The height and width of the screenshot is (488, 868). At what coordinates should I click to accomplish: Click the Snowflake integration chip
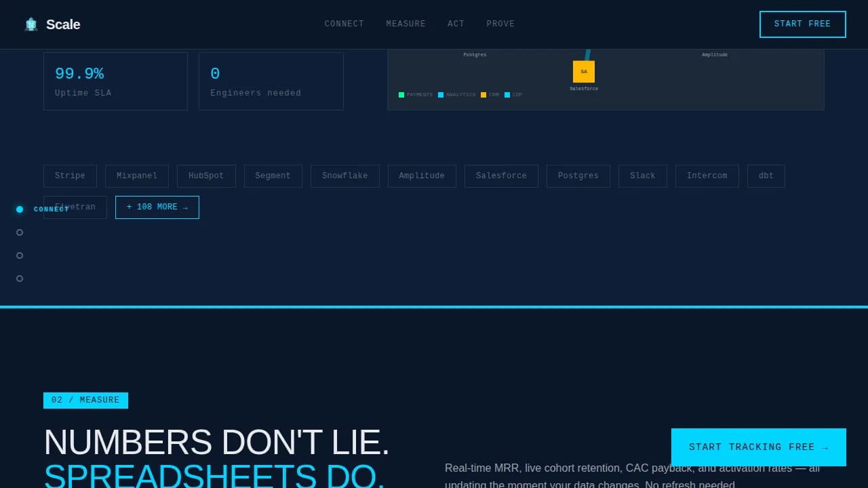pyautogui.click(x=345, y=176)
